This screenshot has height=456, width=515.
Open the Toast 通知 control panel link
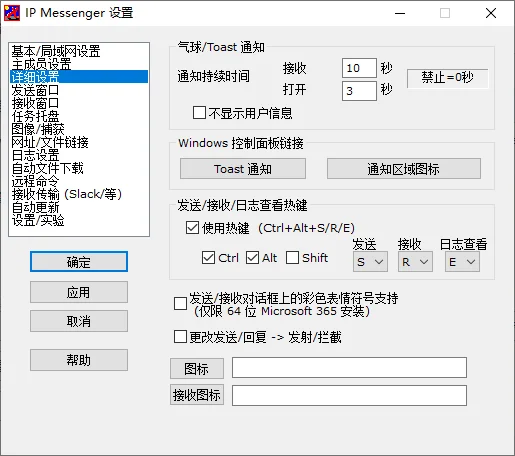pyautogui.click(x=243, y=169)
